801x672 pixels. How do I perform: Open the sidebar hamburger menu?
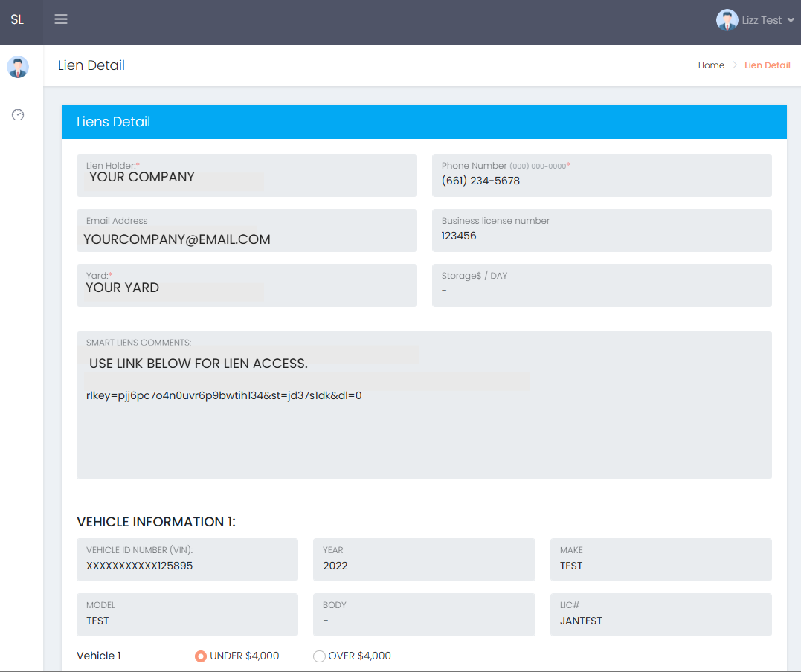[61, 19]
